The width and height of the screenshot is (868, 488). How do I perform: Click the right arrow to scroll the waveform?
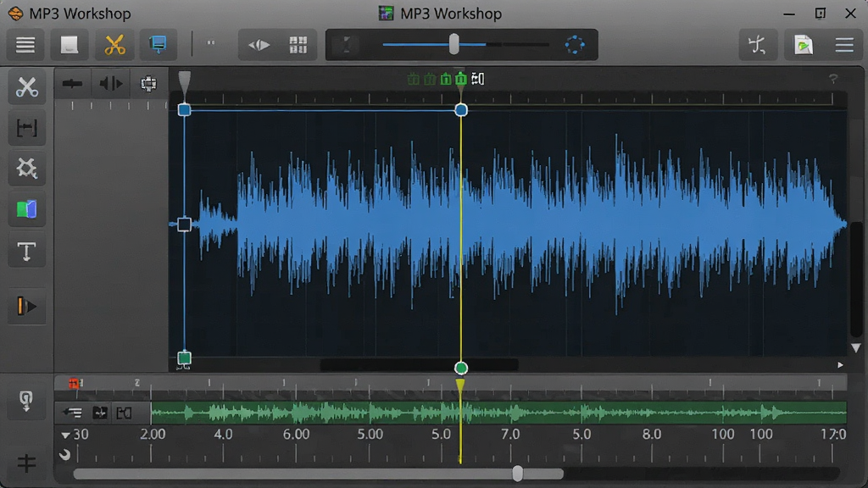click(x=840, y=365)
